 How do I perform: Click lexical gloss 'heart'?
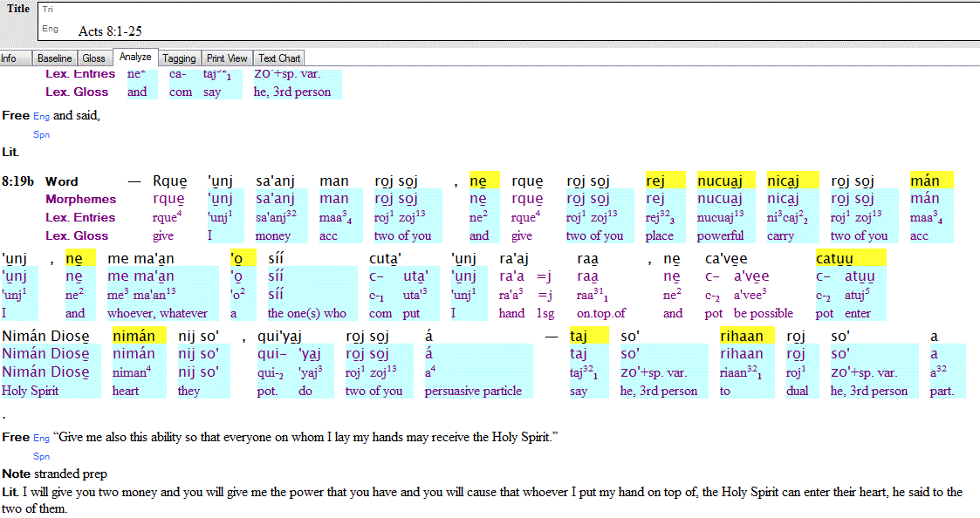click(126, 392)
